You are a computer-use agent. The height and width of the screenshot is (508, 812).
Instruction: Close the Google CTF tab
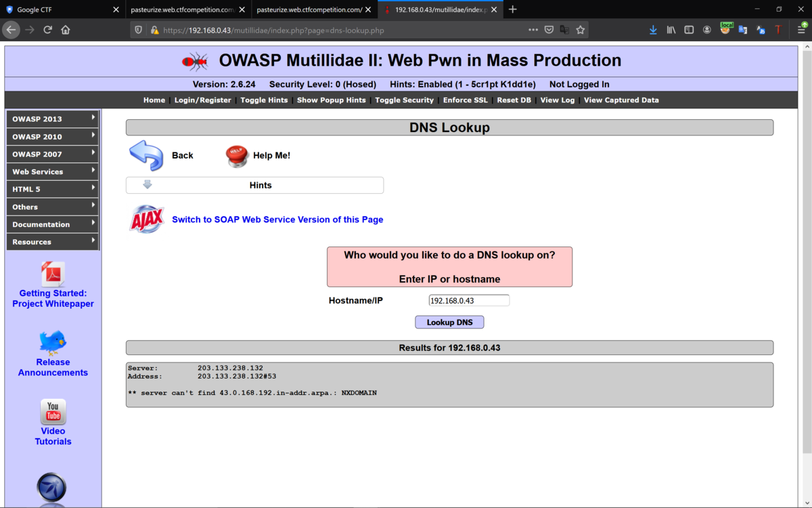pos(116,9)
